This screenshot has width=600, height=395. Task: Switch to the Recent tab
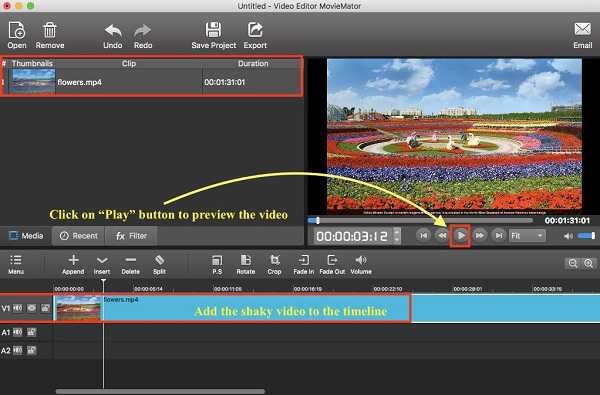pyautogui.click(x=79, y=236)
